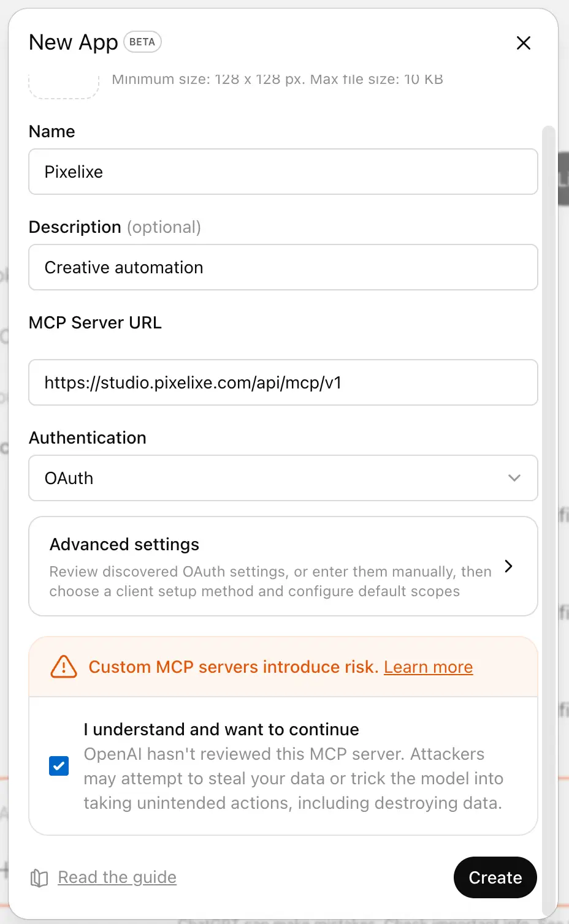
Task: Click the OAuth dropdown chevron icon
Action: [514, 478]
